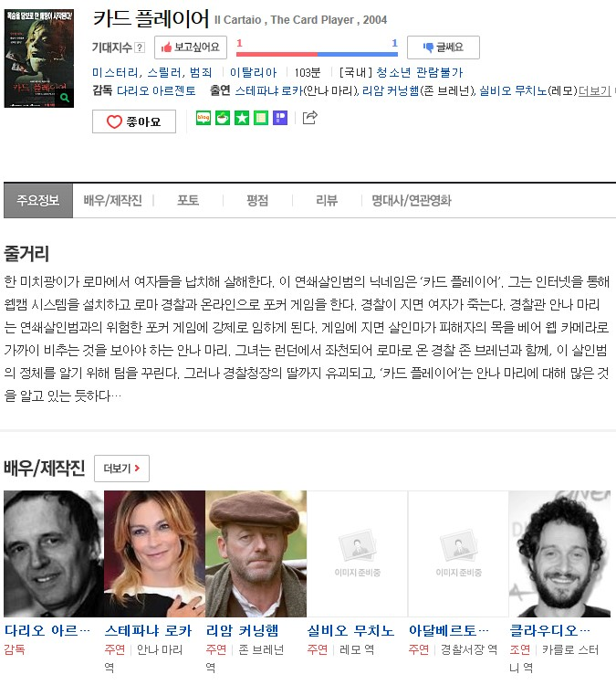Expand 배우/제작진 section via 더보기 button

[x=121, y=469]
